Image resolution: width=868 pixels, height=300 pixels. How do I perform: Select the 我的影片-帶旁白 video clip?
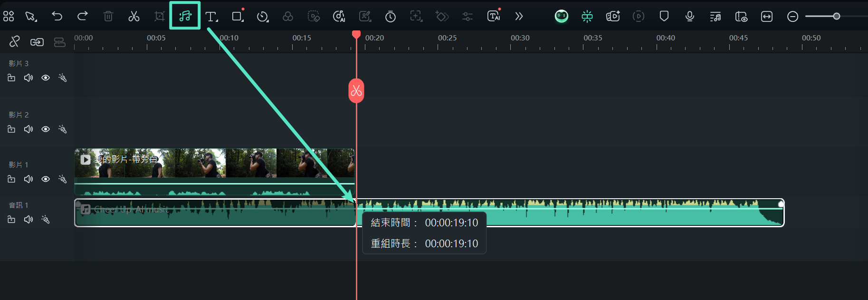pyautogui.click(x=214, y=172)
